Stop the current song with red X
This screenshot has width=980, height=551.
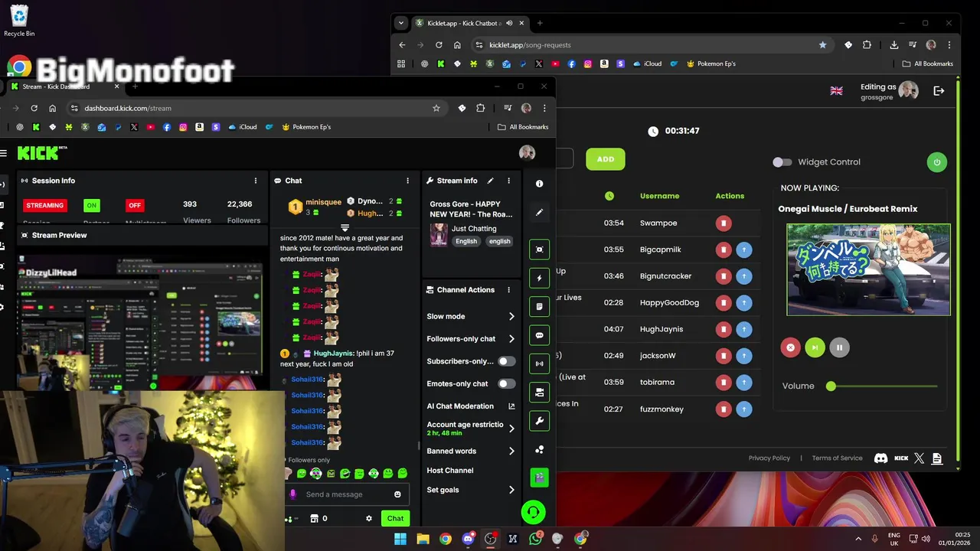(x=791, y=347)
